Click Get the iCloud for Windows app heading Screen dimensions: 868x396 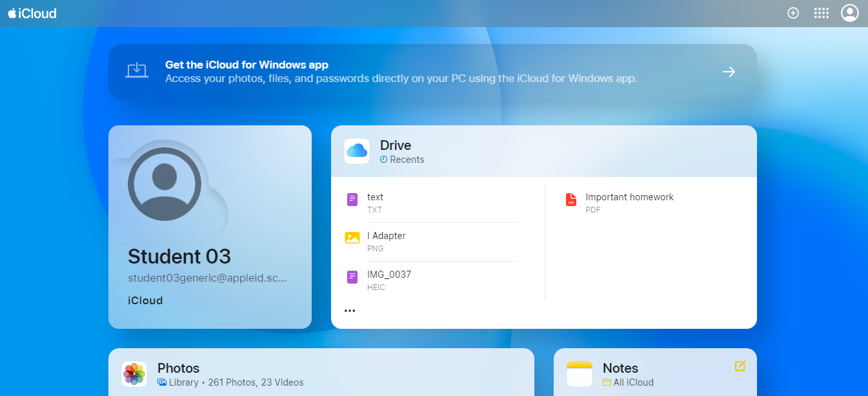point(247,65)
